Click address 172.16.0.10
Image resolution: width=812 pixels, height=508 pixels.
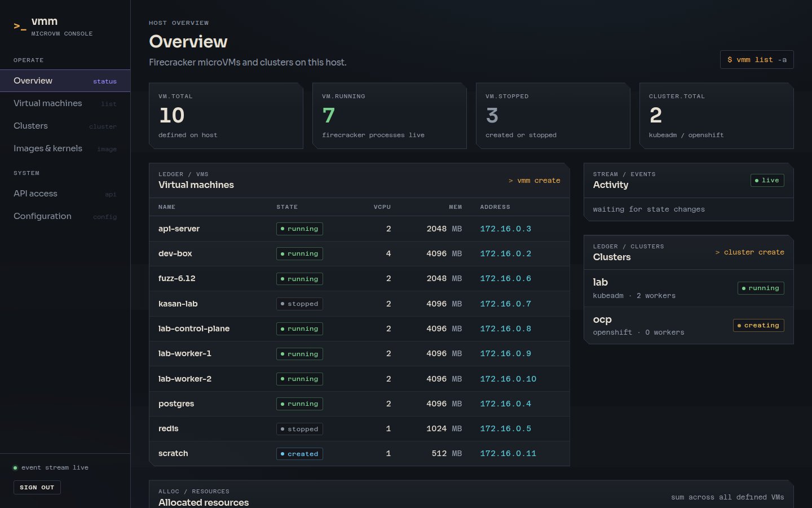pos(508,379)
